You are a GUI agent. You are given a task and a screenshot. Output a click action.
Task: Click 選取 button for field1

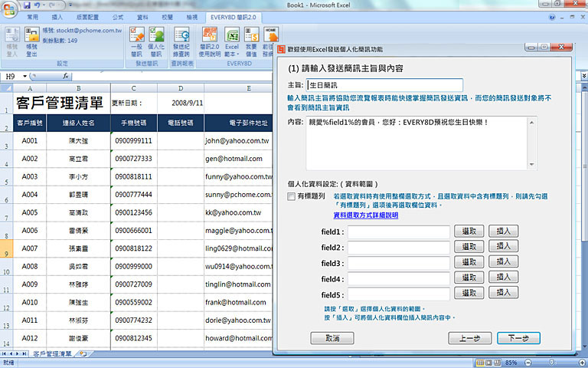tap(469, 232)
